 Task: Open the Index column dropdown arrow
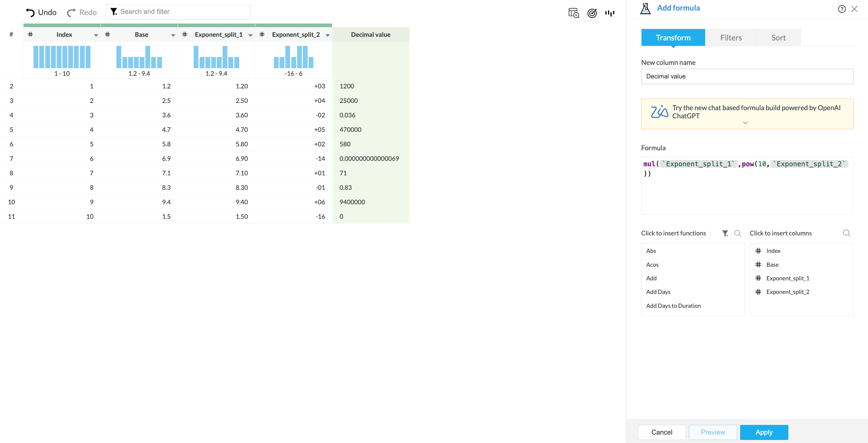point(96,35)
